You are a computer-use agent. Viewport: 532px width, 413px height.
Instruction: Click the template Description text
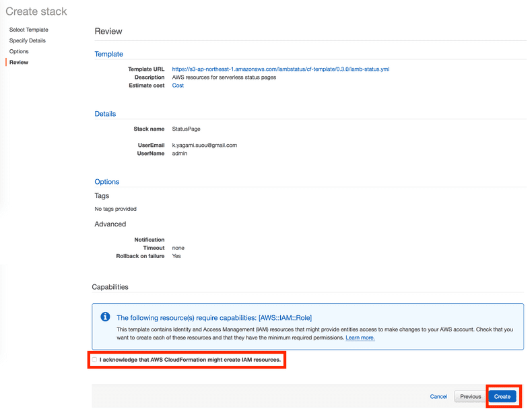click(224, 77)
